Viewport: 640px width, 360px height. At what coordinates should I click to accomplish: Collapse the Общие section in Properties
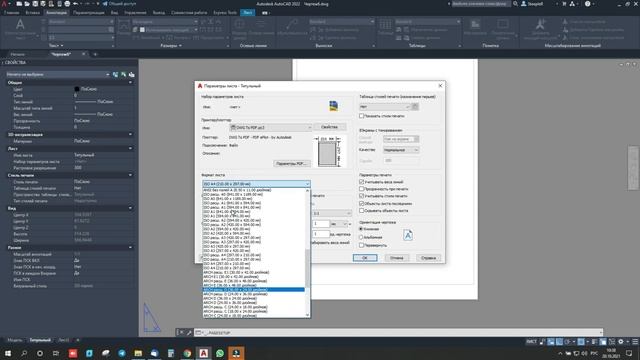pos(130,82)
